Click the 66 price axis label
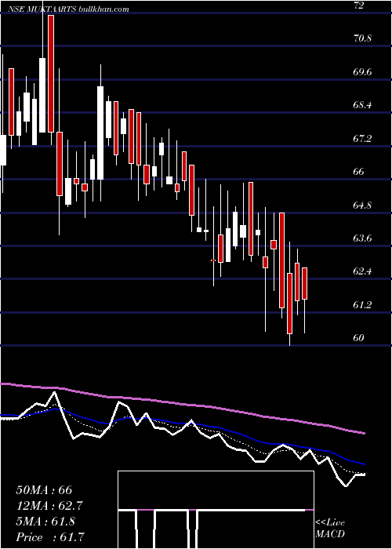Image resolution: width=392 pixels, height=549 pixels. pyautogui.click(x=359, y=172)
